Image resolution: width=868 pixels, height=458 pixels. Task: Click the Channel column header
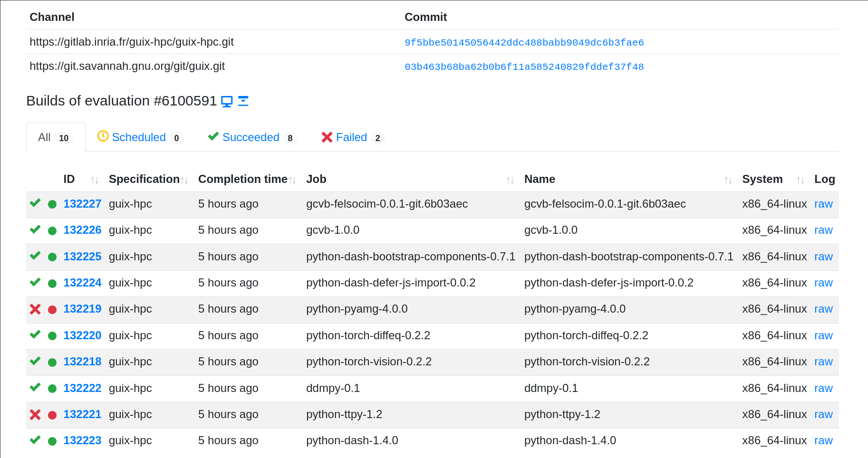(52, 17)
